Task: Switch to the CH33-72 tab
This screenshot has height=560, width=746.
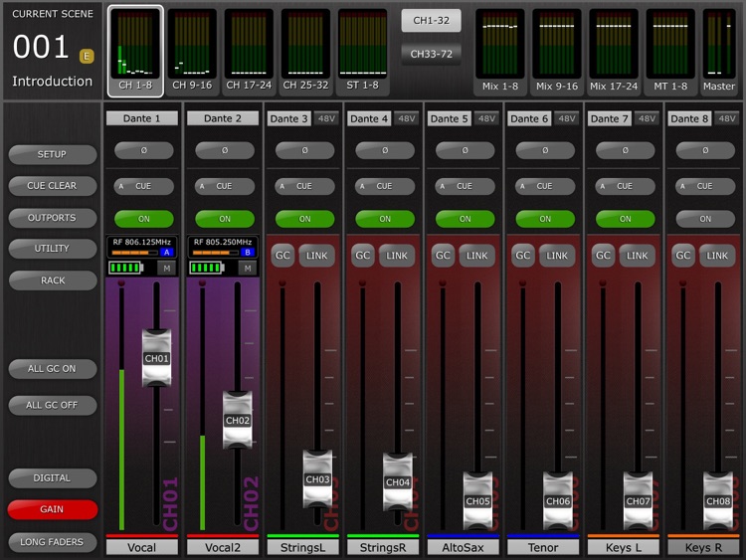Action: (431, 54)
